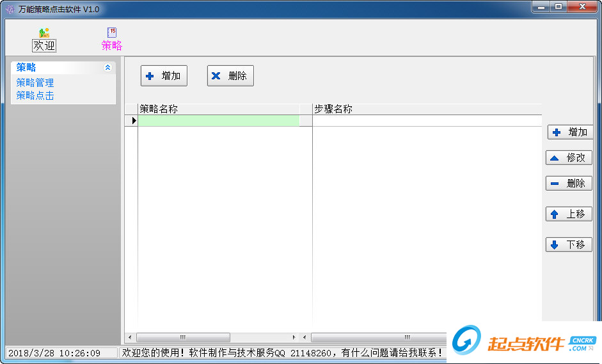Open 策略管理 in the sidebar
The width and height of the screenshot is (602, 364).
tap(35, 83)
